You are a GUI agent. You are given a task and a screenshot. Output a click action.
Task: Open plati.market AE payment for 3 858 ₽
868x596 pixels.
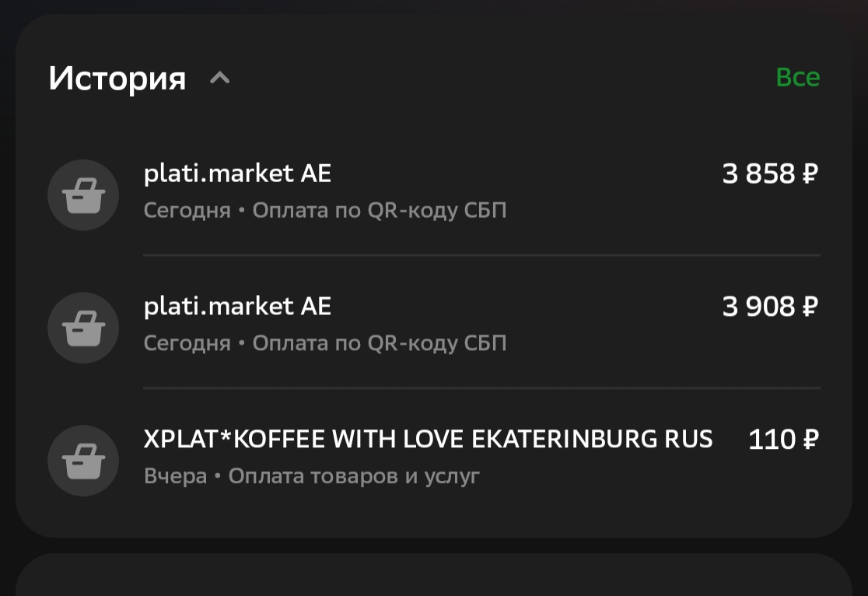click(x=237, y=174)
